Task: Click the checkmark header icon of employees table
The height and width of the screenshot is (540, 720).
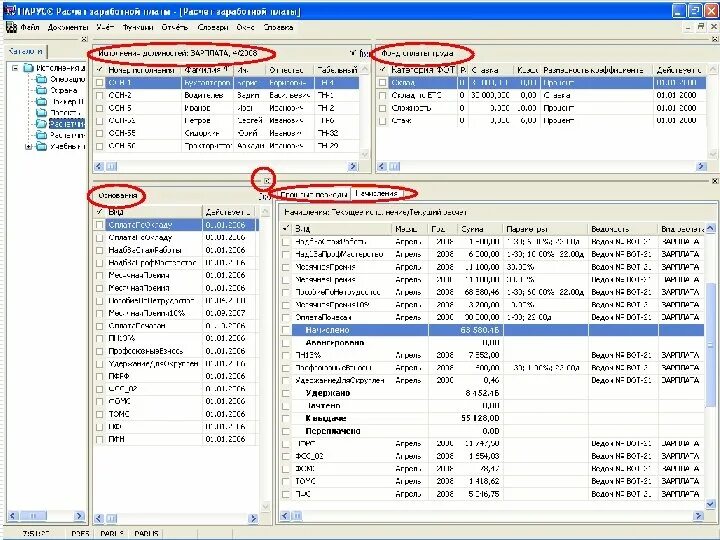Action: [x=100, y=70]
